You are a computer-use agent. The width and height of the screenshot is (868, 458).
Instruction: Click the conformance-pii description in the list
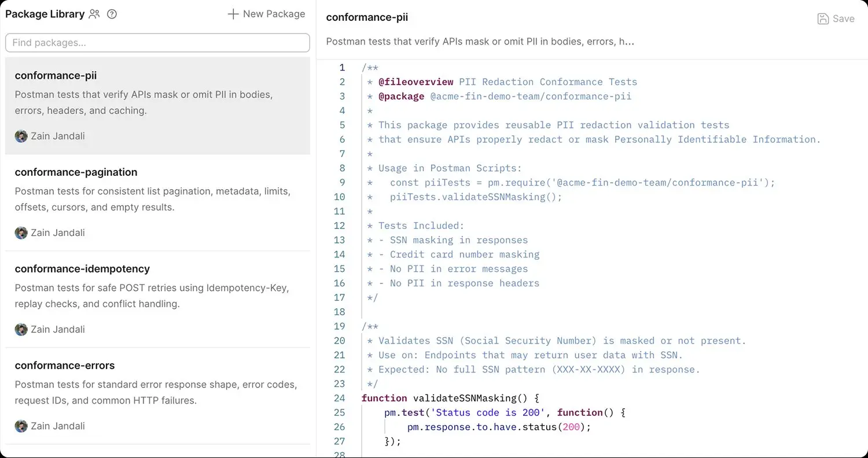[x=144, y=102]
